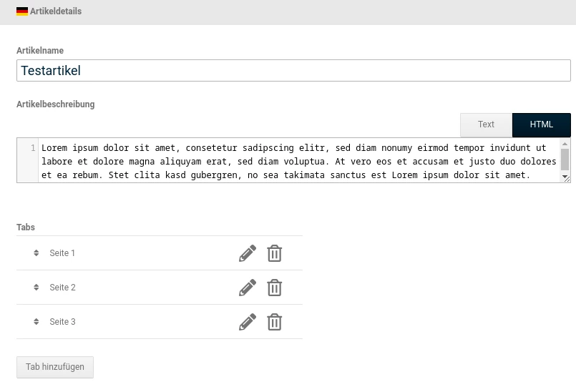Select the Seite 2 tab row
The width and height of the screenshot is (576, 392).
[x=160, y=288]
